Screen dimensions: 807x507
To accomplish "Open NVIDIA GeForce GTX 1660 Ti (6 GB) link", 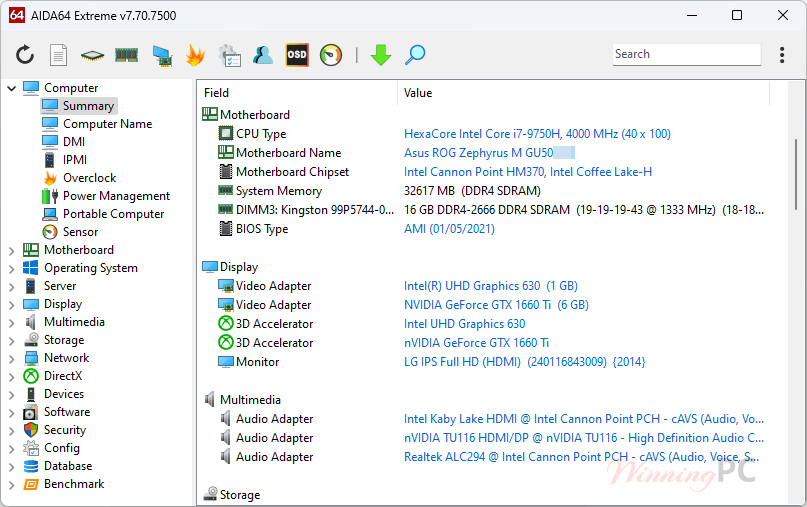I will coord(496,305).
